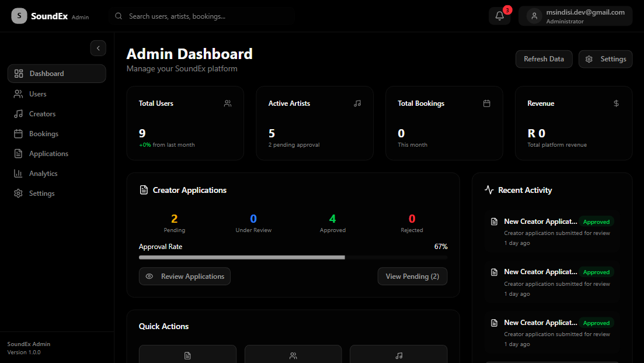
Task: Click the search magnifier icon
Action: coord(119,16)
